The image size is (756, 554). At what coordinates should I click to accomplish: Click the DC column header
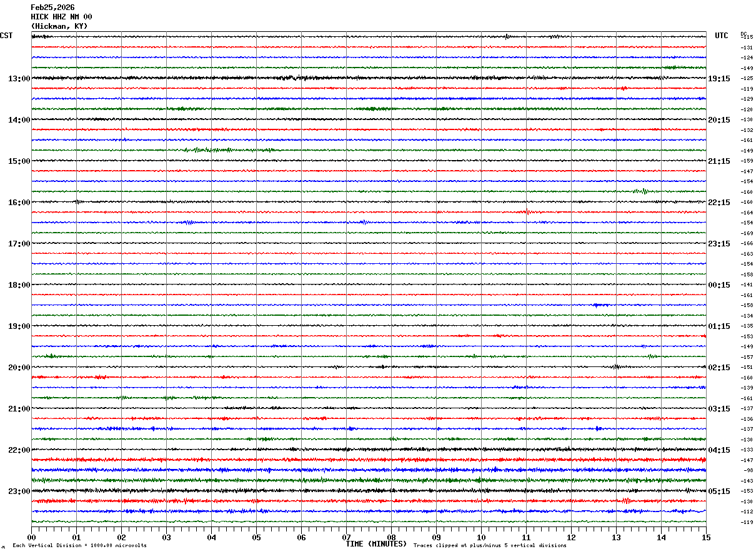click(744, 34)
